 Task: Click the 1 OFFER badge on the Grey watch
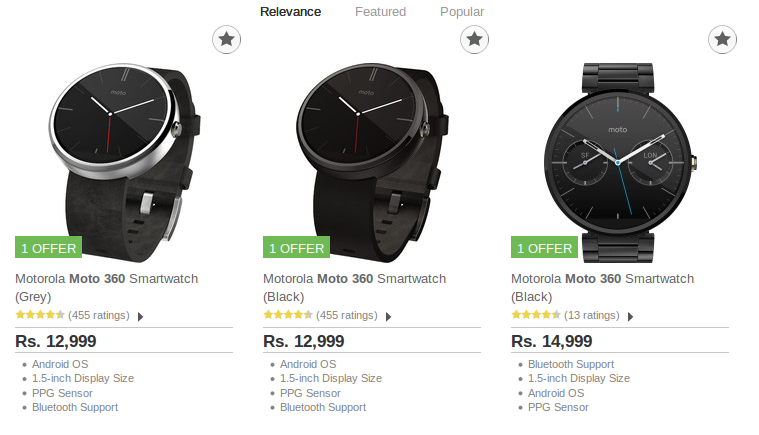click(48, 248)
